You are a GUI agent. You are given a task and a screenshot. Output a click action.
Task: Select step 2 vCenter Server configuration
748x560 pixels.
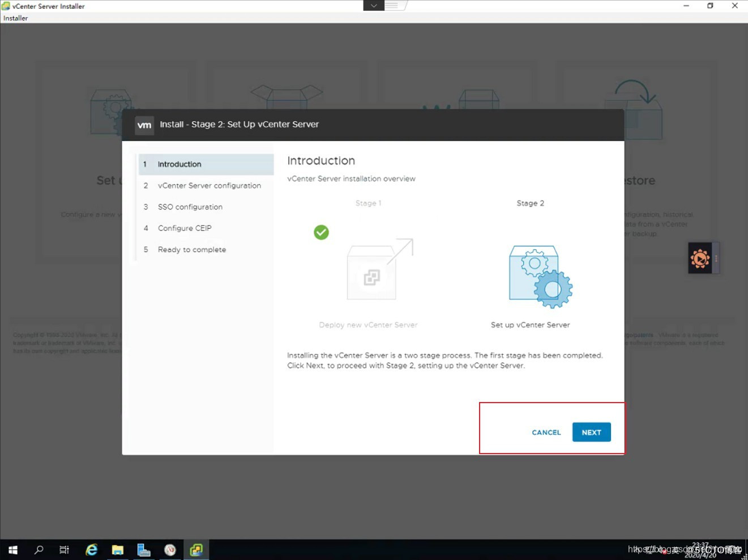206,186
